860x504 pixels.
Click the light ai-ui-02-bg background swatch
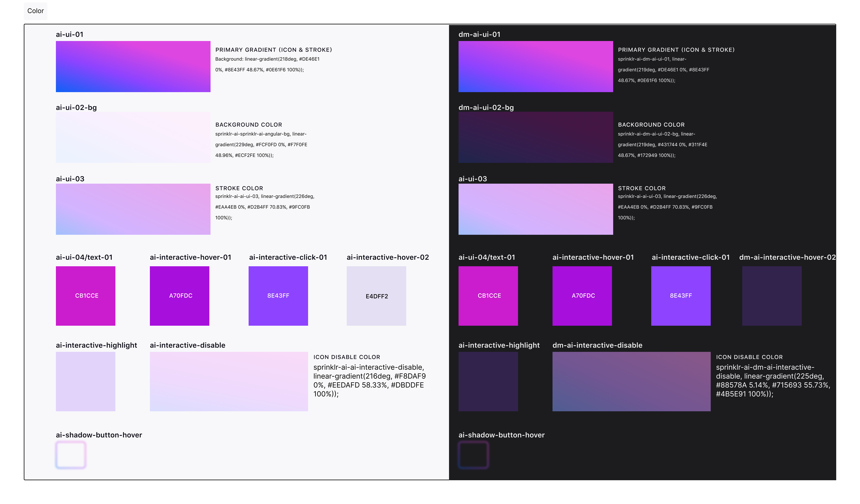pyautogui.click(x=133, y=137)
